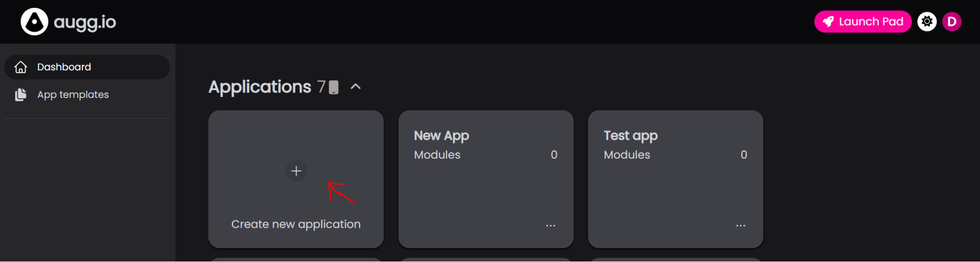Image resolution: width=980 pixels, height=262 pixels.
Task: Click the Applications section heading
Action: click(x=260, y=87)
